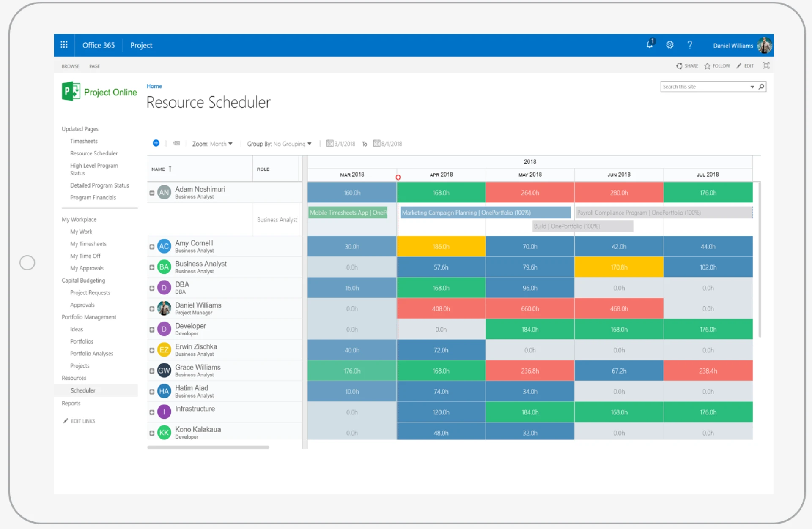Enter focus mode with the full-screen toggle
The width and height of the screenshot is (812, 529).
pyautogui.click(x=766, y=65)
